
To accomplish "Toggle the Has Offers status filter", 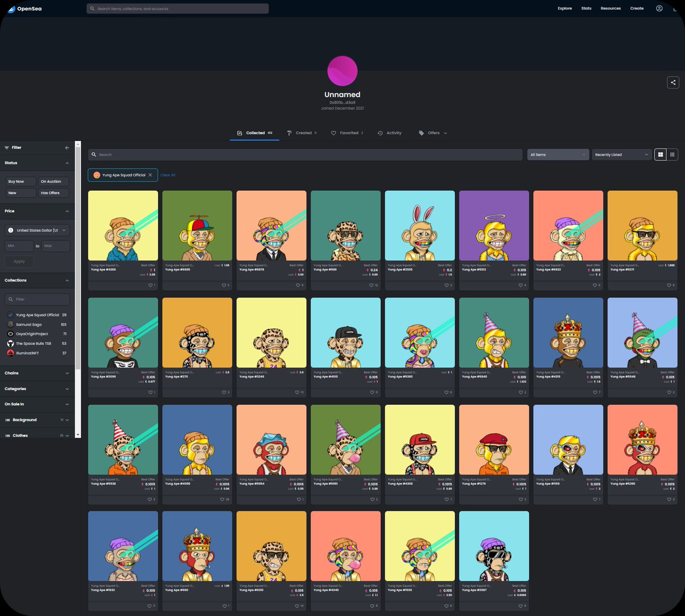I will pos(54,193).
